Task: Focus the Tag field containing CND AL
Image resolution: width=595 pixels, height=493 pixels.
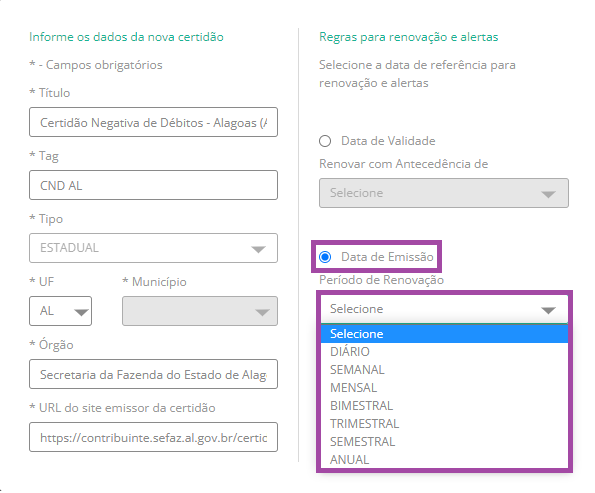Action: pyautogui.click(x=153, y=185)
